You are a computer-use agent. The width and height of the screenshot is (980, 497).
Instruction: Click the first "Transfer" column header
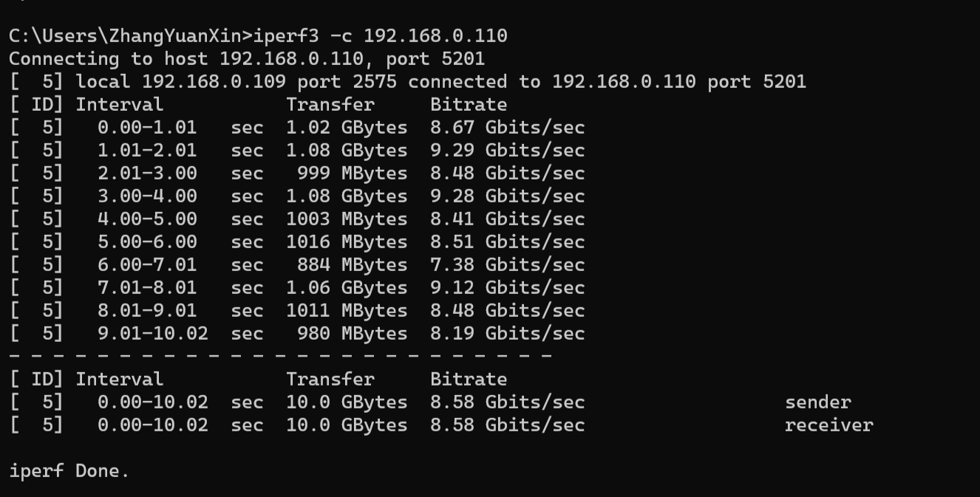(x=330, y=104)
